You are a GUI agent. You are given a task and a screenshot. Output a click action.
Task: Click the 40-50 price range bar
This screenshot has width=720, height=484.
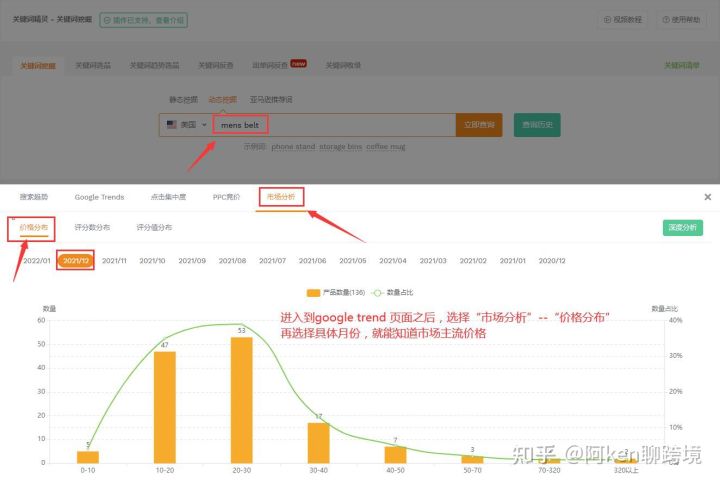click(395, 455)
